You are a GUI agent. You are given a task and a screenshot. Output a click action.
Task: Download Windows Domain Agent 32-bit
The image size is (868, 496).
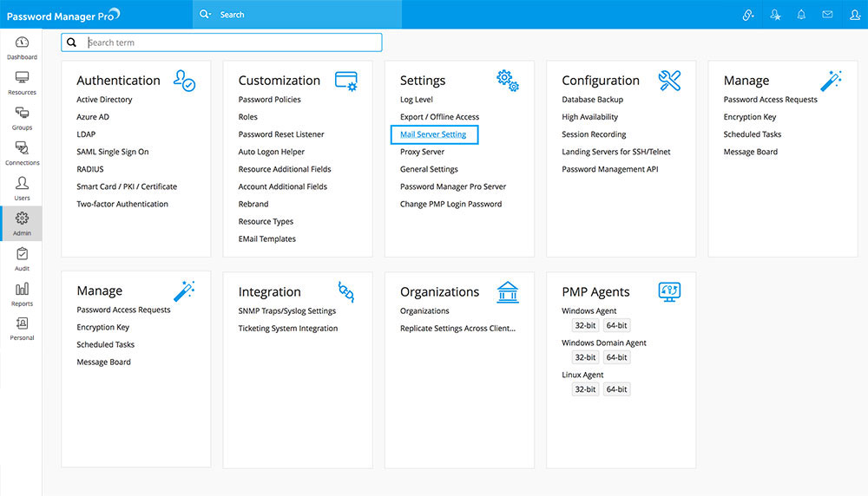tap(585, 357)
